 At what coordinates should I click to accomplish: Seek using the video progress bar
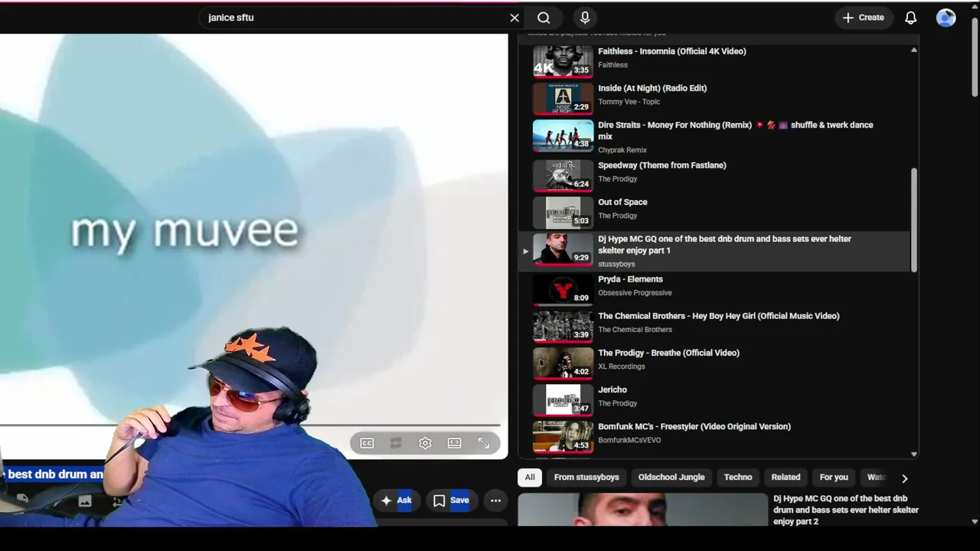pos(250,425)
